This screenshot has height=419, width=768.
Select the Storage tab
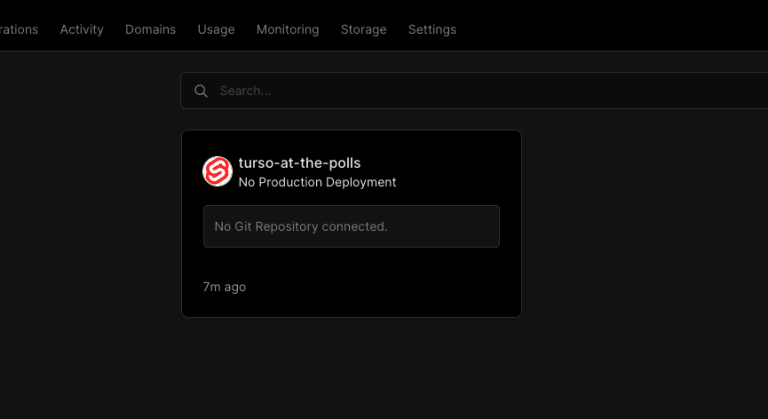(x=363, y=29)
